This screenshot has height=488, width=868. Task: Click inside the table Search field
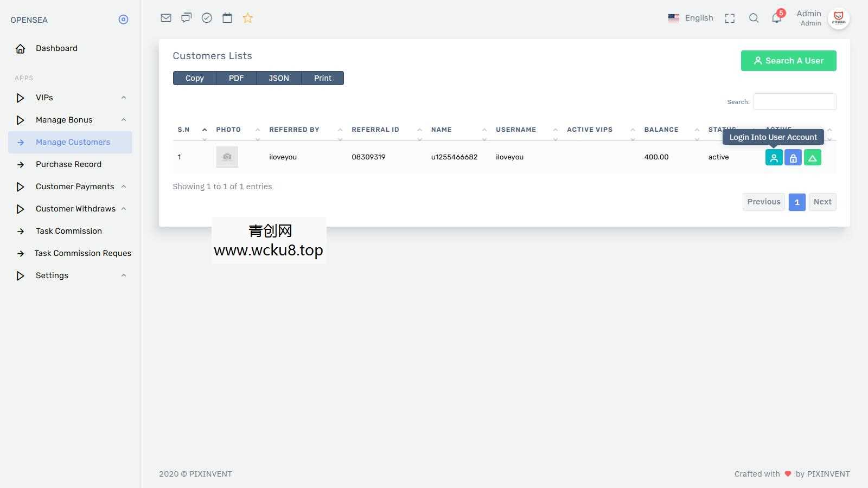[x=794, y=101]
